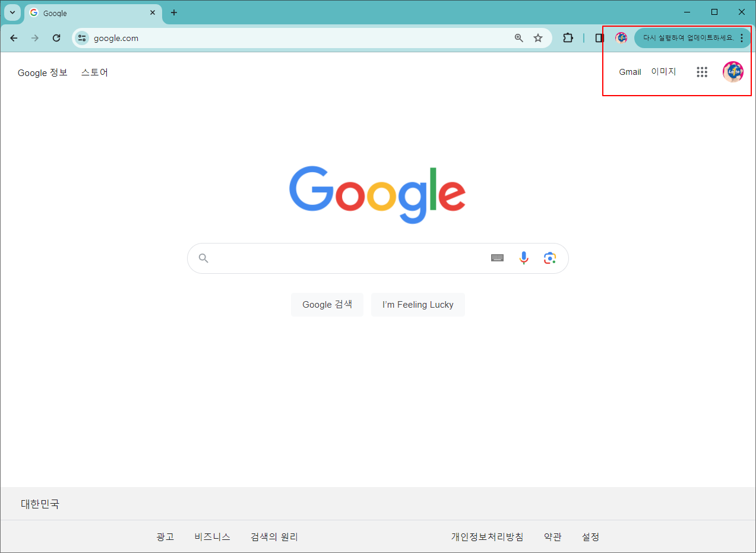Open site information next to google.com
The height and width of the screenshot is (553, 756).
(x=81, y=37)
